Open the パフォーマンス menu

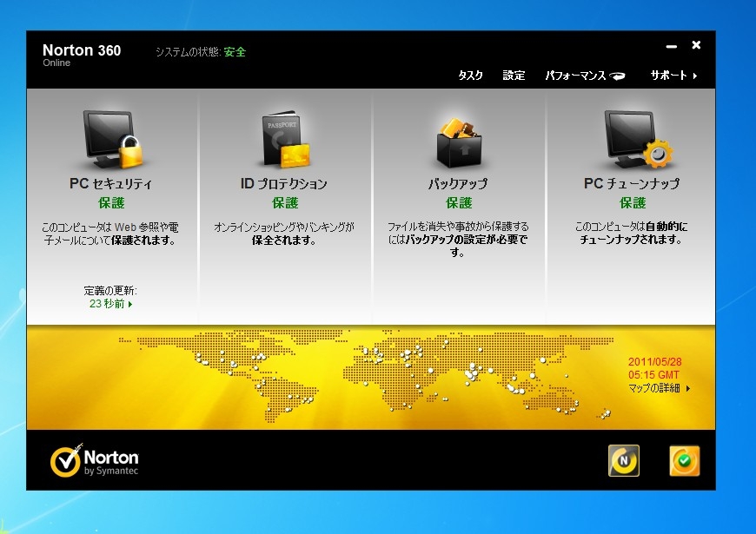point(575,76)
